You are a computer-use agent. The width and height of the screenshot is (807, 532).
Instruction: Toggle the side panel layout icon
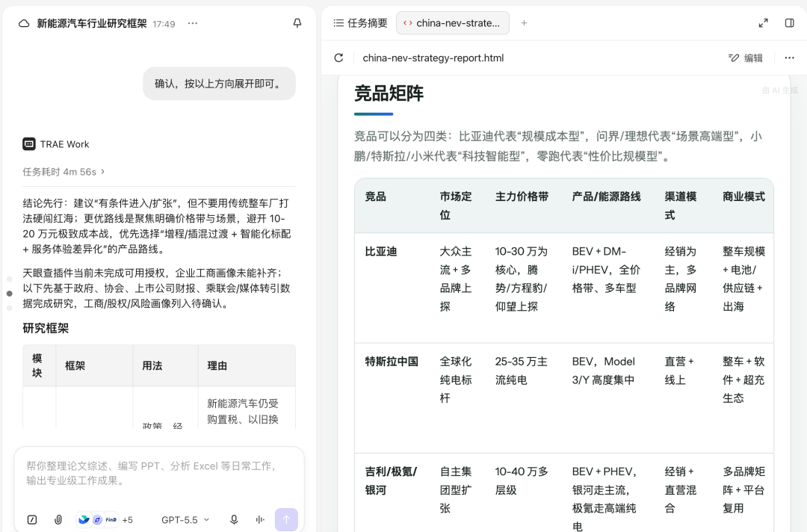790,23
